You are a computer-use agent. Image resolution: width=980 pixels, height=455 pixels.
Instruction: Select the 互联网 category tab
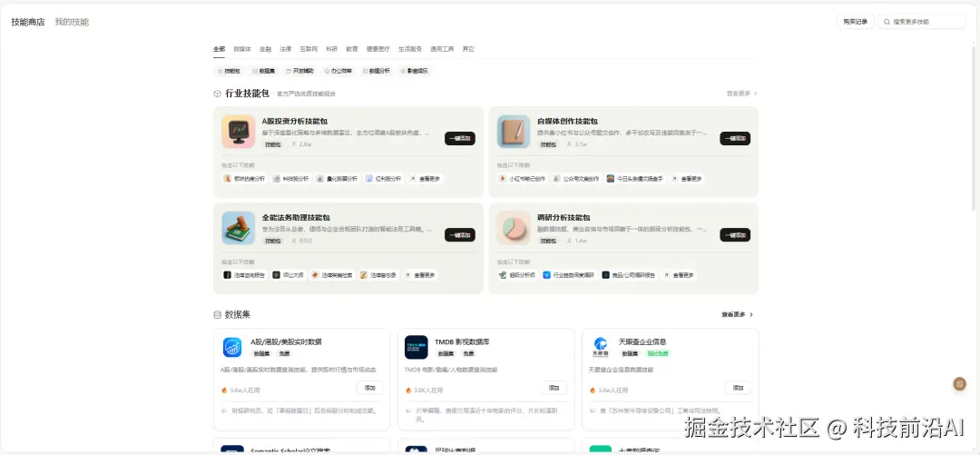click(x=309, y=49)
